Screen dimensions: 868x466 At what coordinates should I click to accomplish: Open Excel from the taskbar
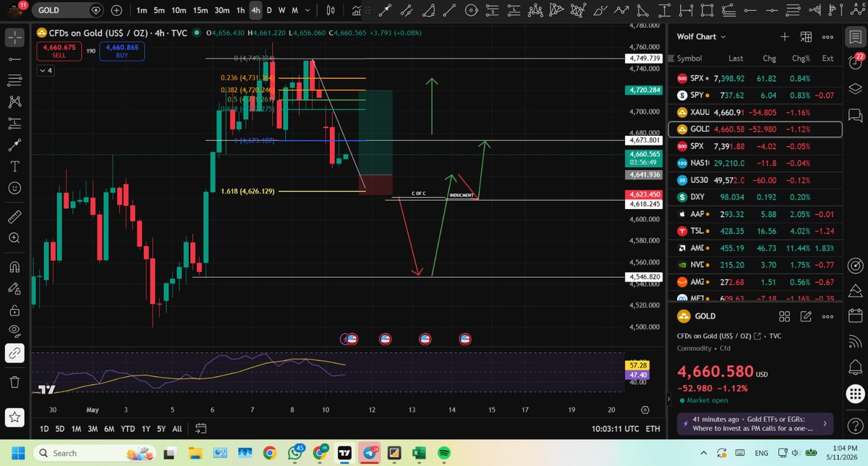click(419, 453)
